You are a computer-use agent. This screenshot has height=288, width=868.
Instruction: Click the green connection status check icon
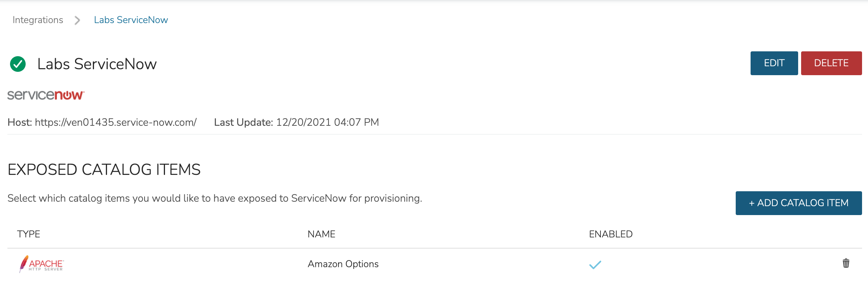(18, 64)
